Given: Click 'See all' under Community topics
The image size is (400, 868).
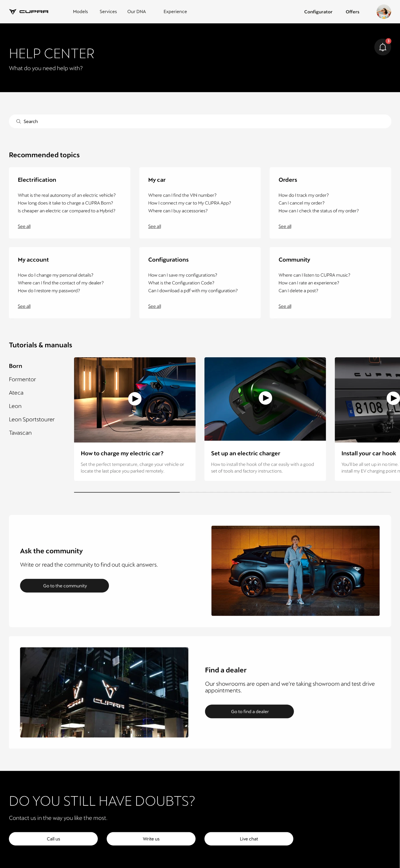Looking at the screenshot, I should (x=285, y=306).
